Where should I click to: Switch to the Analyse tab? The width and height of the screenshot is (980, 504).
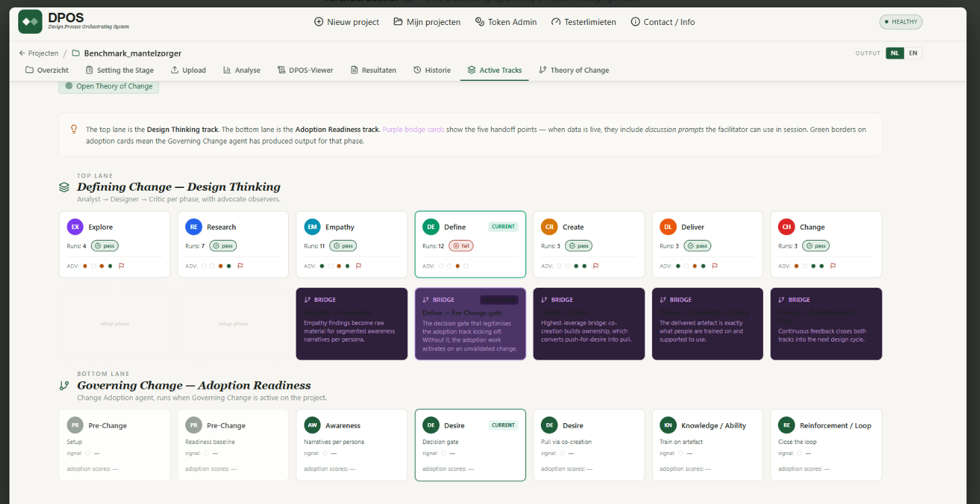point(242,70)
